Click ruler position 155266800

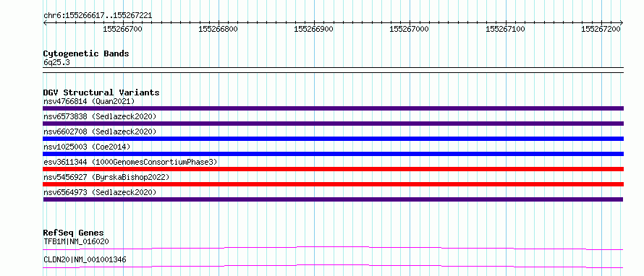pos(218,29)
